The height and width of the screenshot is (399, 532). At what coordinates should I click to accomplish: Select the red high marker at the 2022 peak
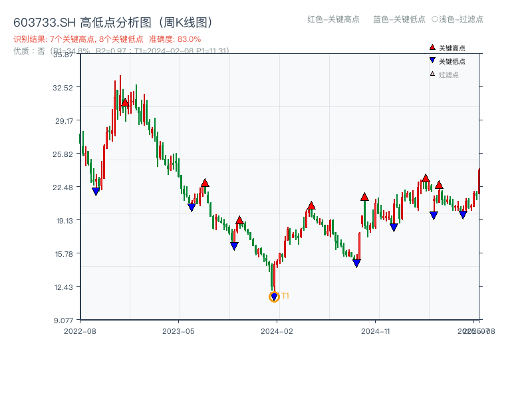click(x=125, y=102)
